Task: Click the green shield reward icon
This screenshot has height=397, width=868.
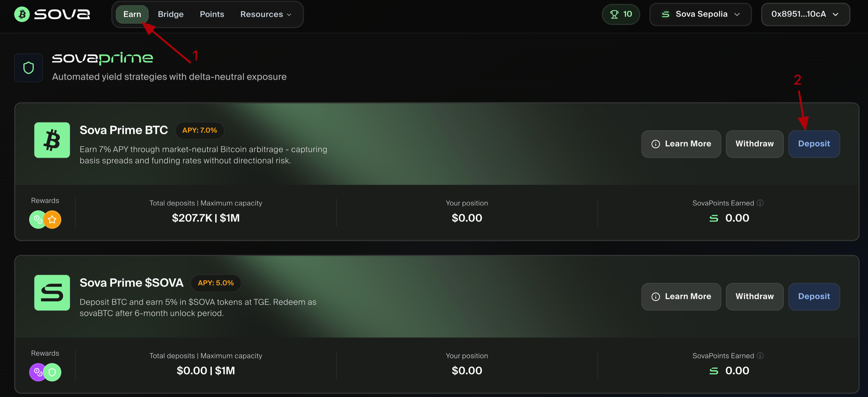Action: click(x=53, y=372)
